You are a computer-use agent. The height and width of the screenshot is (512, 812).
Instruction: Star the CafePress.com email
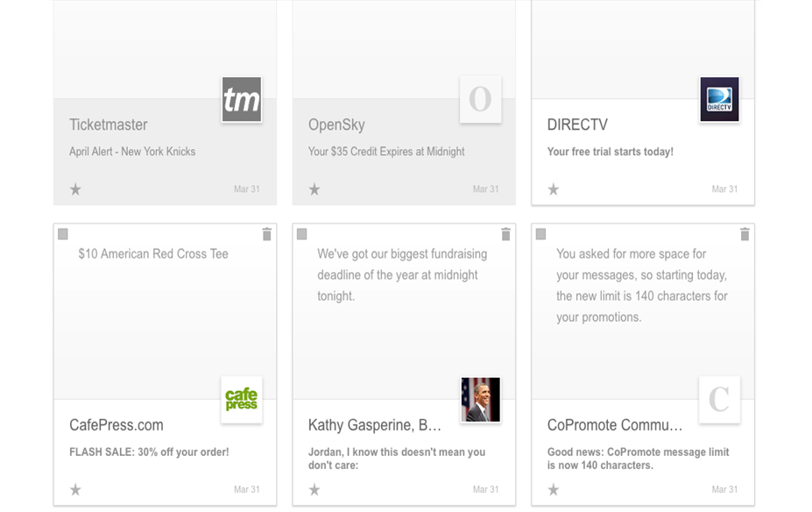click(75, 490)
